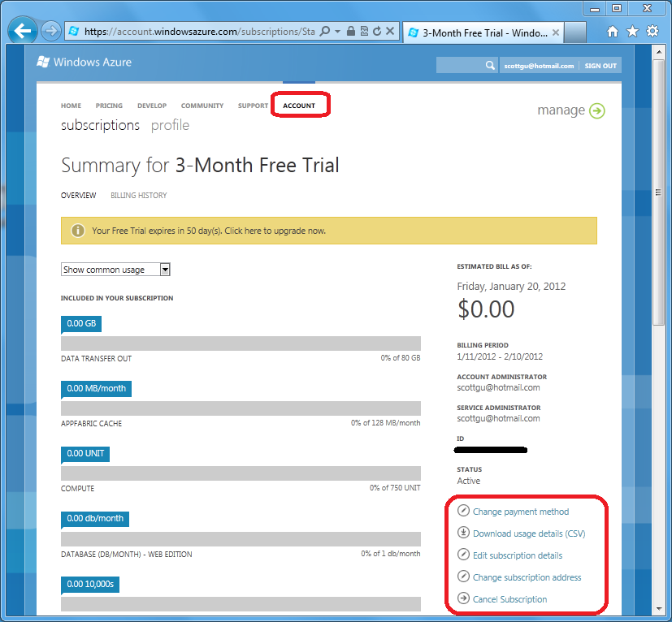Click the icon beside Edit subscription details
Viewport: 672px width, 622px height.
(x=463, y=554)
